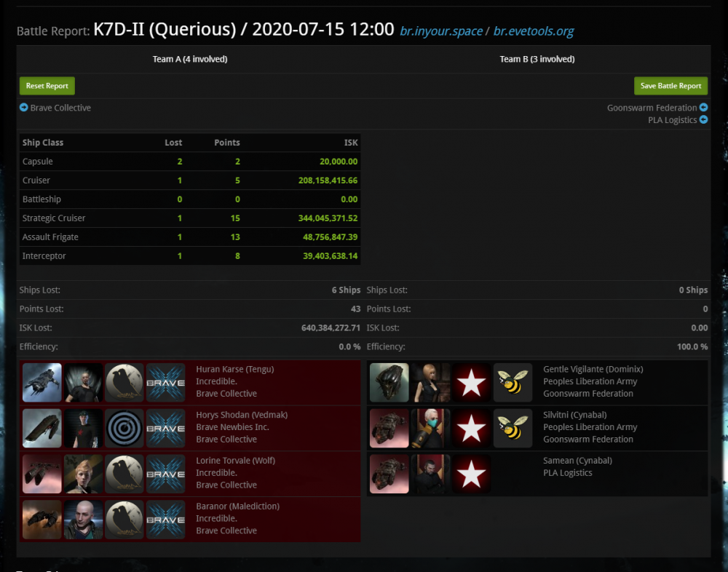
Task: Open Silvitni's character portrait
Action: point(430,428)
